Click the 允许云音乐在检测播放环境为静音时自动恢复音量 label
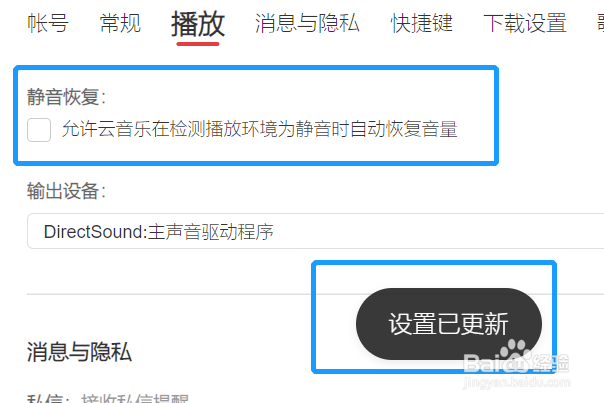604x403 pixels. 260,129
